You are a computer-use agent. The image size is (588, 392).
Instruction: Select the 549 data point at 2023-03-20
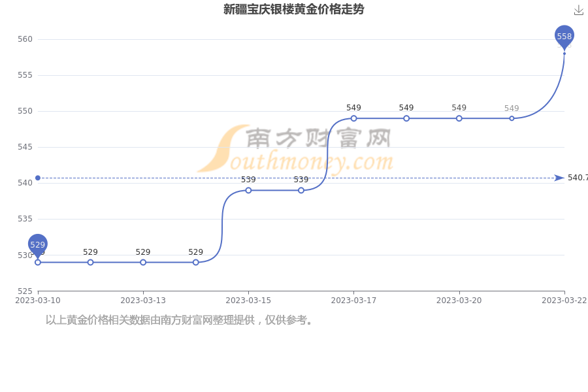click(x=459, y=118)
